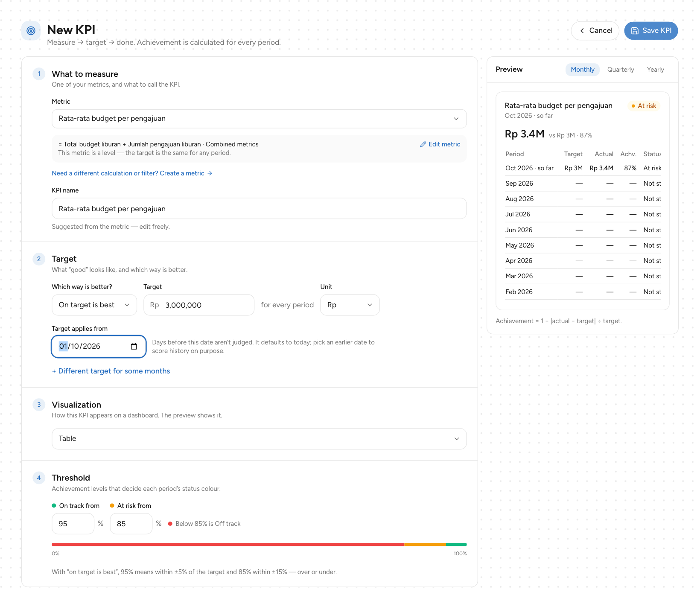Follow the Create a metric link
Viewport: 700px width, 592px height.
[132, 173]
